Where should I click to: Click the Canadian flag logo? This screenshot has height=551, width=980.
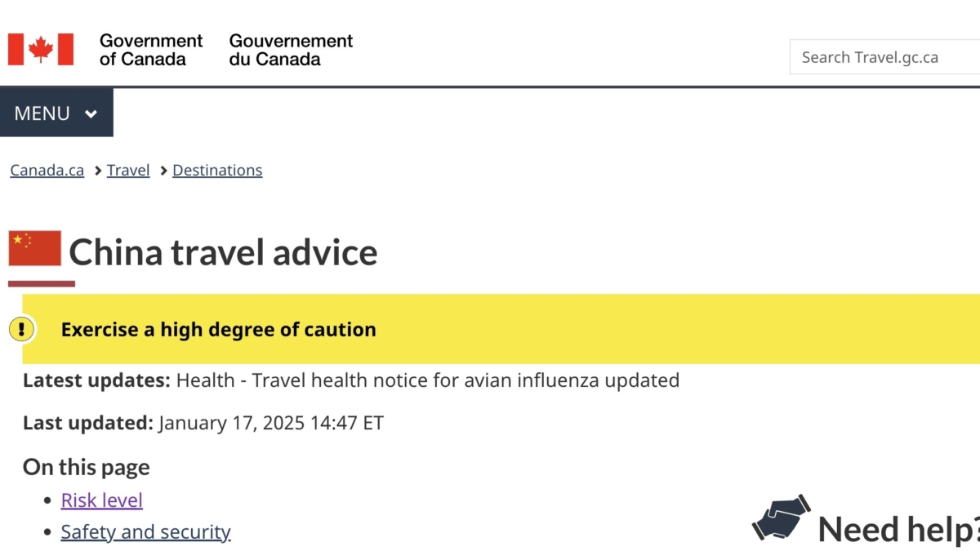(x=41, y=50)
